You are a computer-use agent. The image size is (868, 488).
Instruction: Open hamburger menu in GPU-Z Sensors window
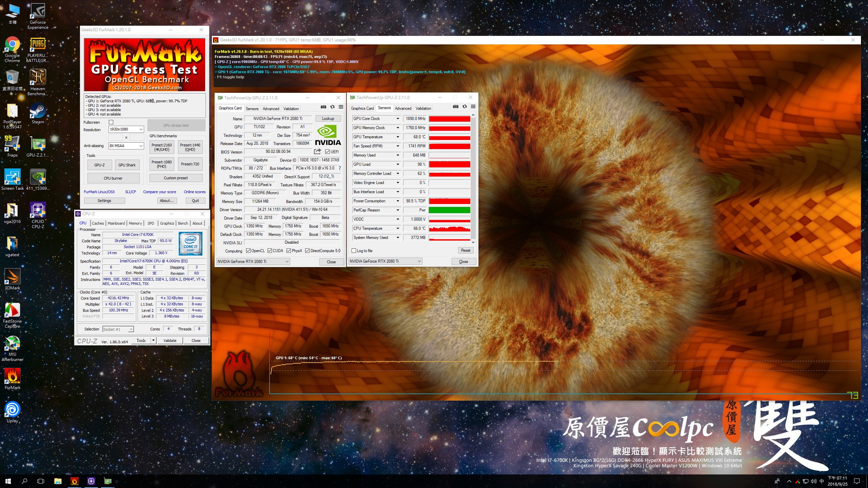pyautogui.click(x=473, y=106)
